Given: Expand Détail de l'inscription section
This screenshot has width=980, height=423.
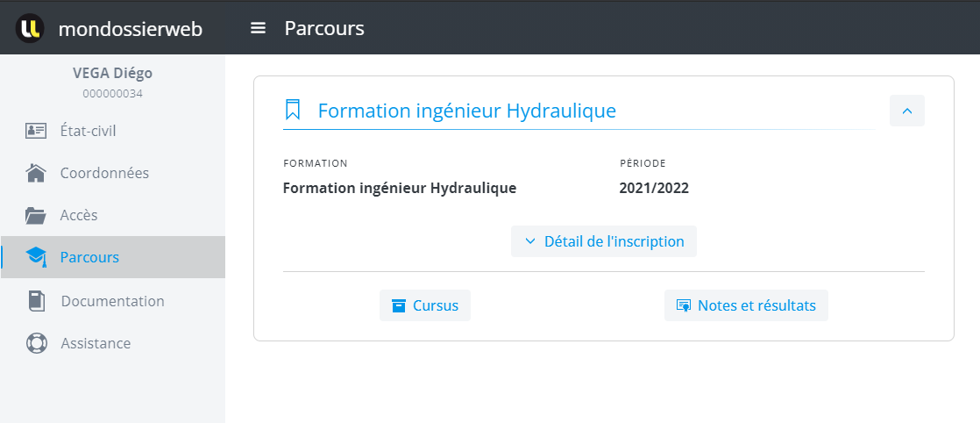Looking at the screenshot, I should (x=603, y=241).
